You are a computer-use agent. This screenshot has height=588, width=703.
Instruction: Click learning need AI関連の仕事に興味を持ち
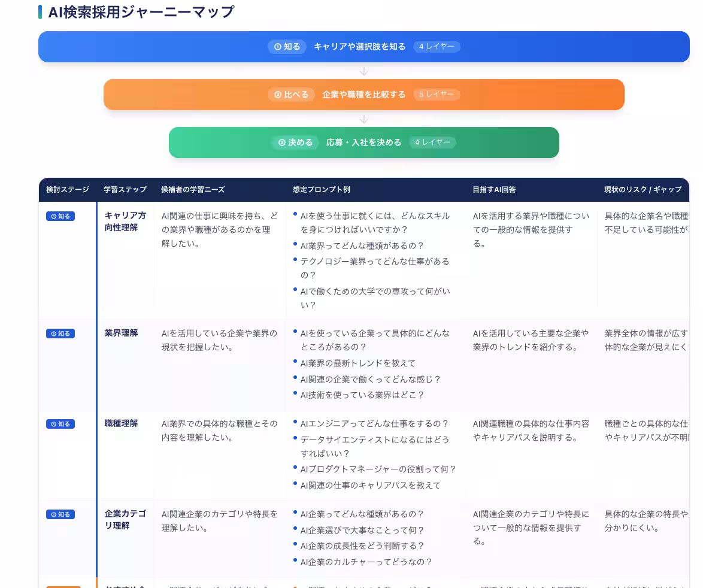click(220, 229)
